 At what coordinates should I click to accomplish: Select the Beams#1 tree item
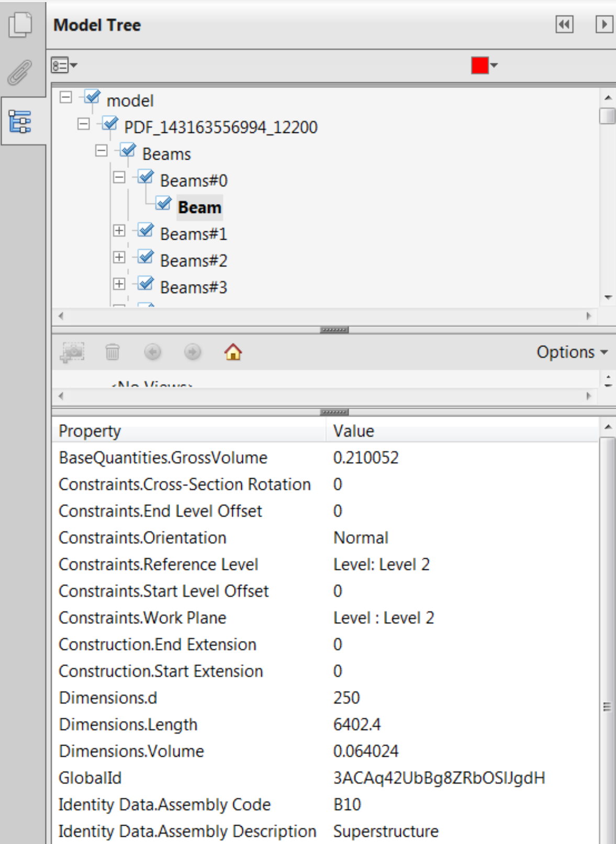pyautogui.click(x=194, y=234)
